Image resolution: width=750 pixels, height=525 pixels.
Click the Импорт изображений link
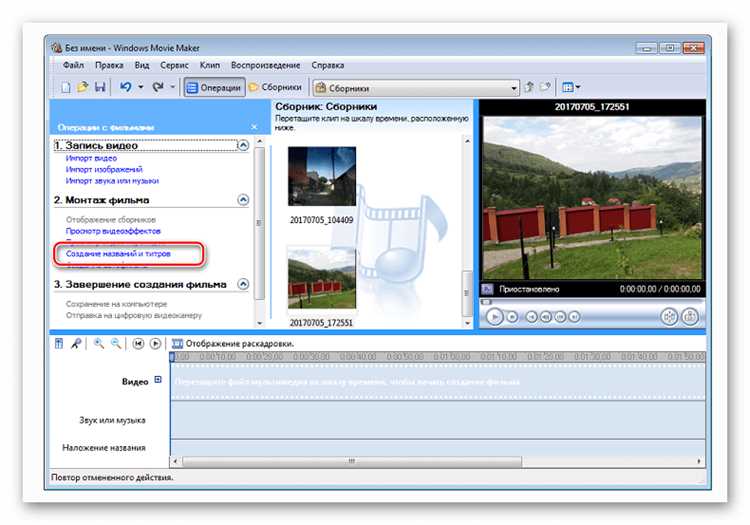pyautogui.click(x=104, y=169)
